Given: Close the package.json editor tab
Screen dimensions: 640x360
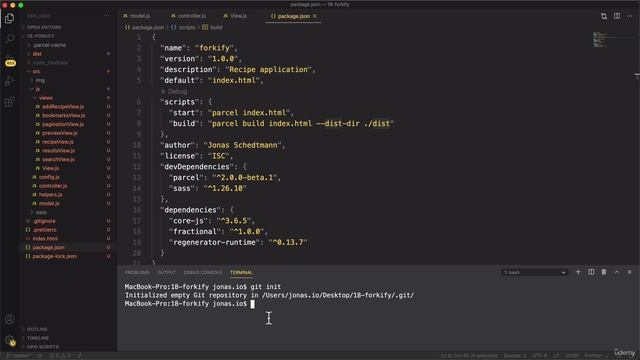Looking at the screenshot, I should click(x=315, y=16).
